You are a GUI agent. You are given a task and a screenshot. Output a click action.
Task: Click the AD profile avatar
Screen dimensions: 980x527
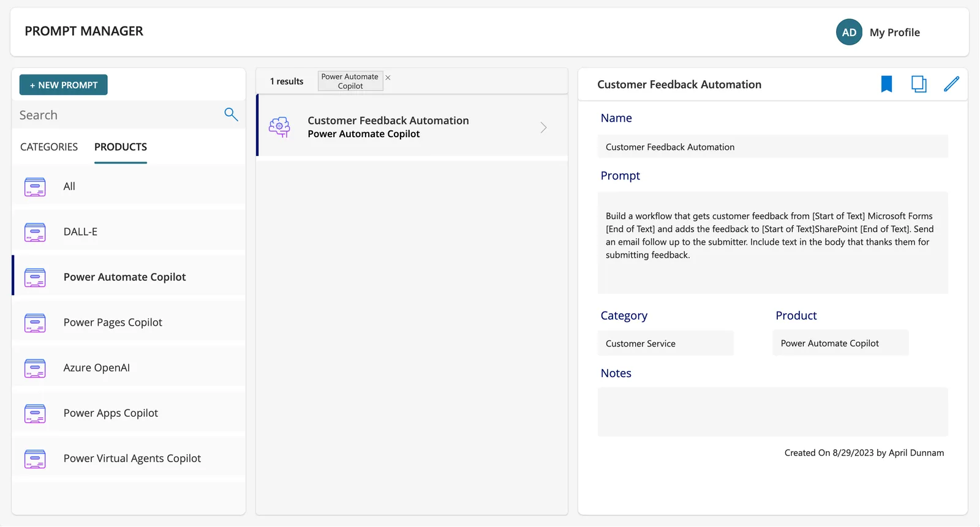pos(849,32)
